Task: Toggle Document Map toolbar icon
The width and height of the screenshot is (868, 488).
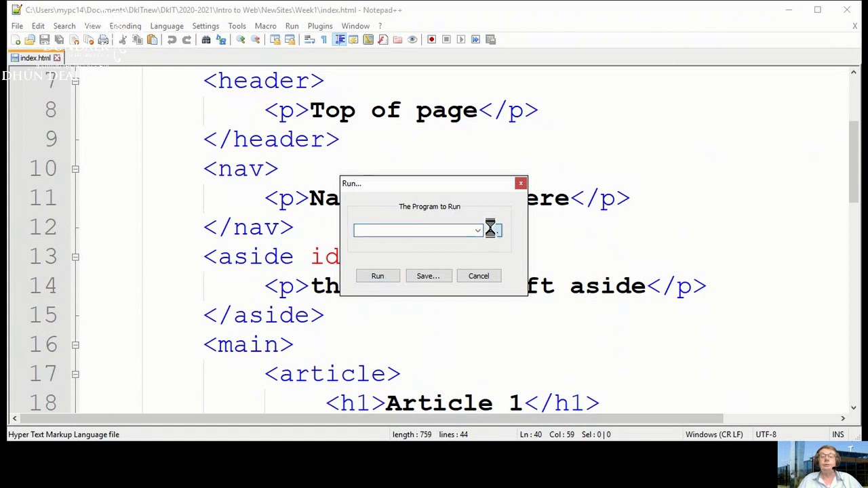Action: point(368,40)
